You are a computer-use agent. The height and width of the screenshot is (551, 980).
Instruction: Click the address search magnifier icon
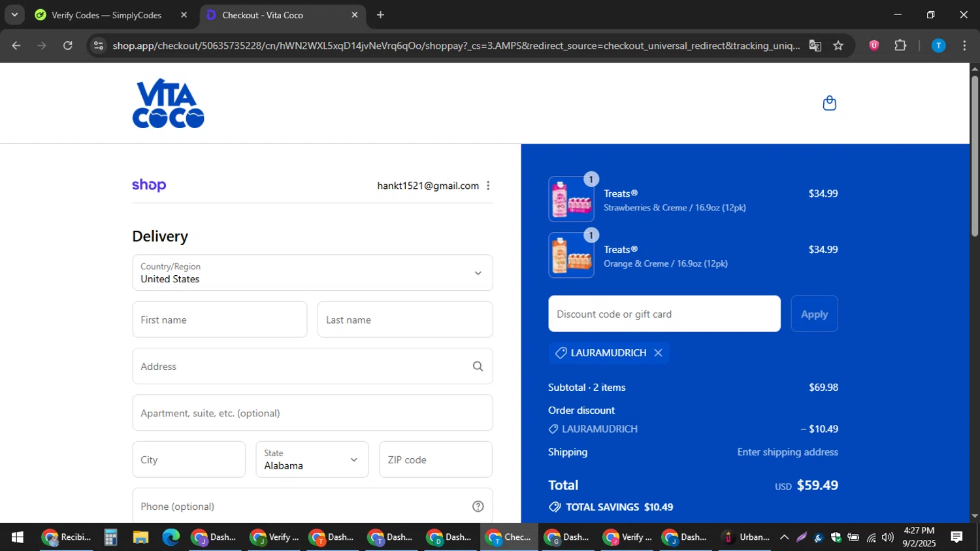pos(478,366)
